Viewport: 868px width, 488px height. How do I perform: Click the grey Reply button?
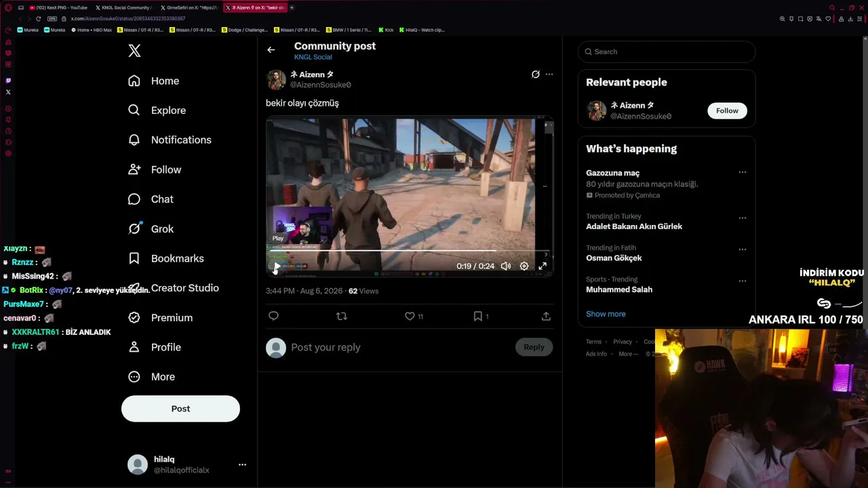pos(534,348)
